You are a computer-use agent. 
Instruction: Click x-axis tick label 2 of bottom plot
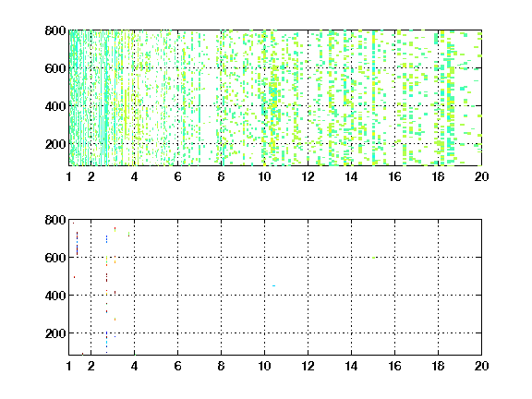(x=91, y=366)
